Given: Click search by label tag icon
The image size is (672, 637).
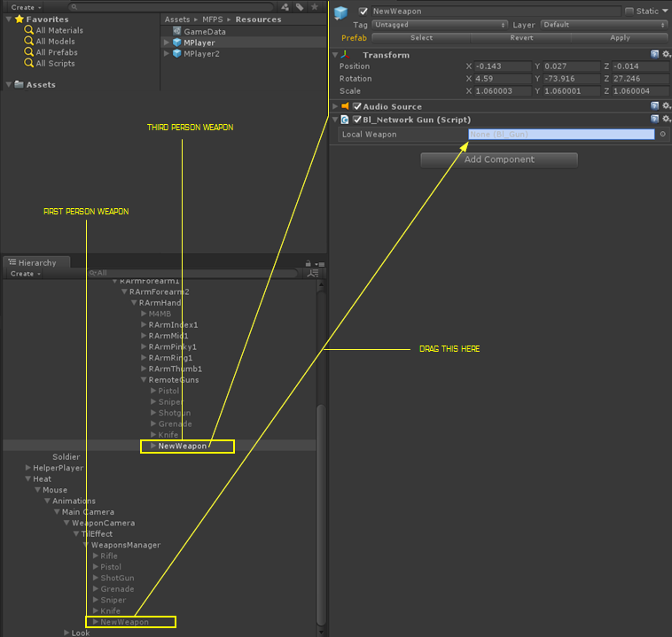Looking at the screenshot, I should click(x=300, y=7).
